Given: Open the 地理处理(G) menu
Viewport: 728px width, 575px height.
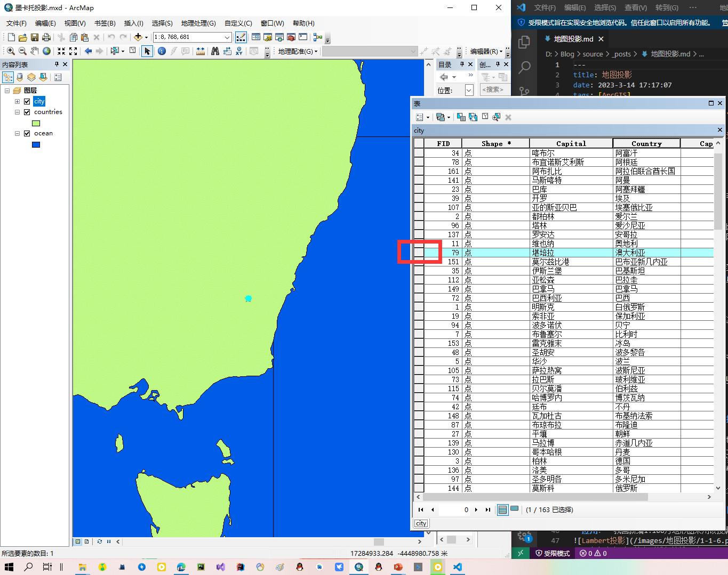Looking at the screenshot, I should click(x=198, y=23).
